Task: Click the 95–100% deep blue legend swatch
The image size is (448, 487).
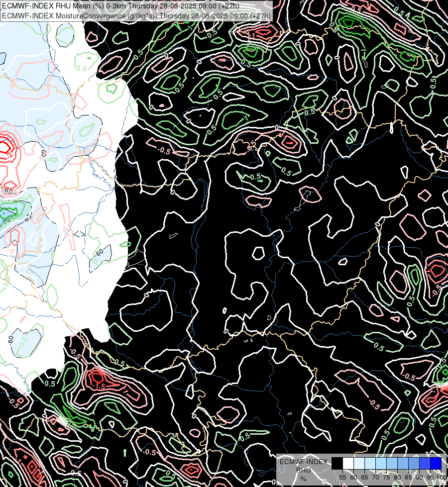Action: [436, 464]
